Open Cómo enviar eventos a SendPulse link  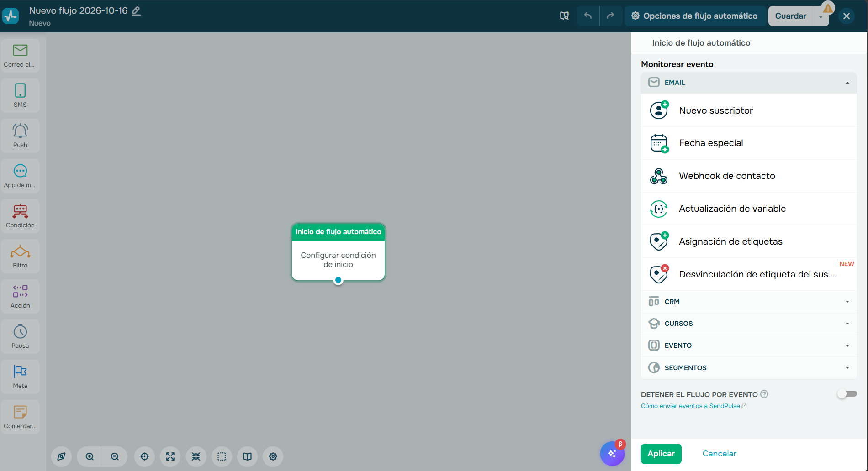click(693, 406)
